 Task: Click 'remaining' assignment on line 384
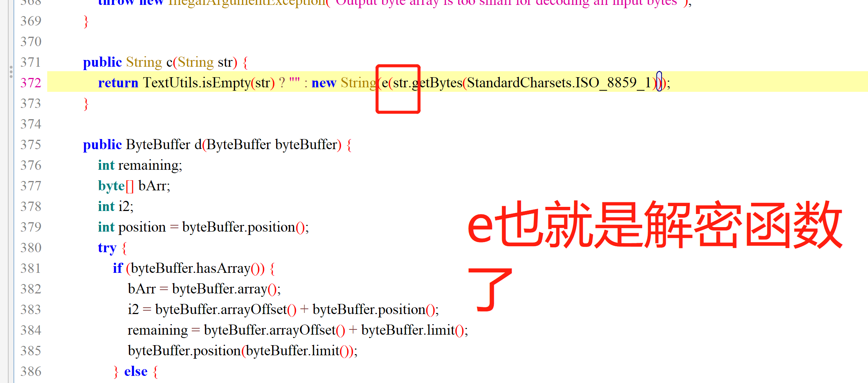point(158,331)
